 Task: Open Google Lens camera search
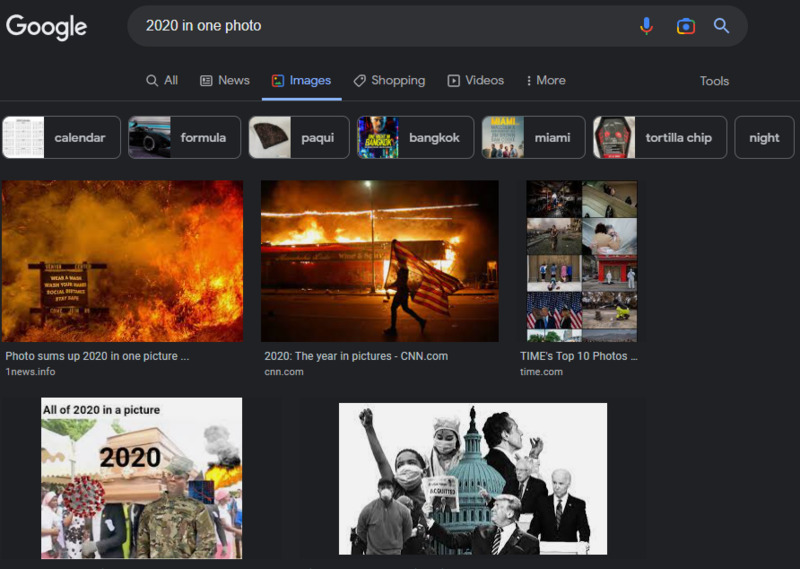(x=685, y=26)
